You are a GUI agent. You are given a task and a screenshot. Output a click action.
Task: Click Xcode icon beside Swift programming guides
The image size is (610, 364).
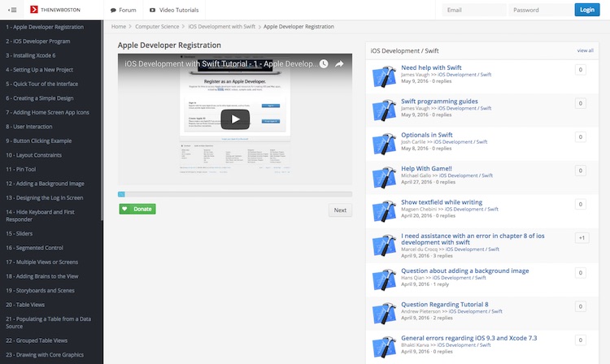384,110
